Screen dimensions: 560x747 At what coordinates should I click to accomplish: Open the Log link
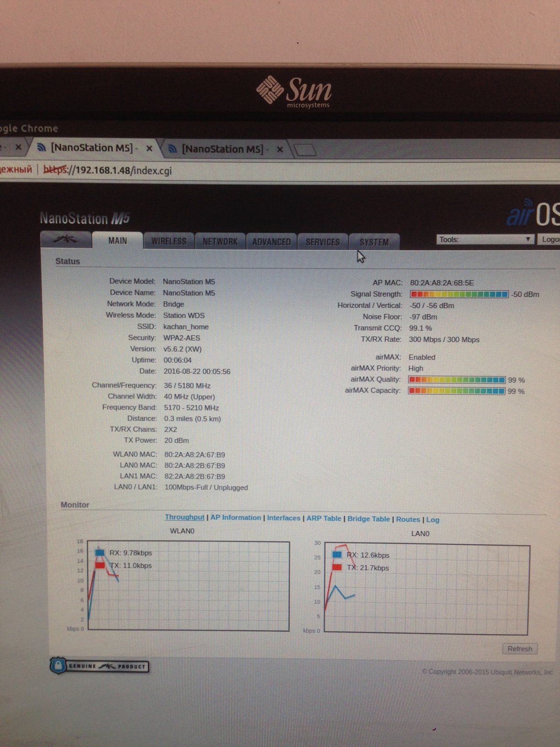tap(433, 520)
